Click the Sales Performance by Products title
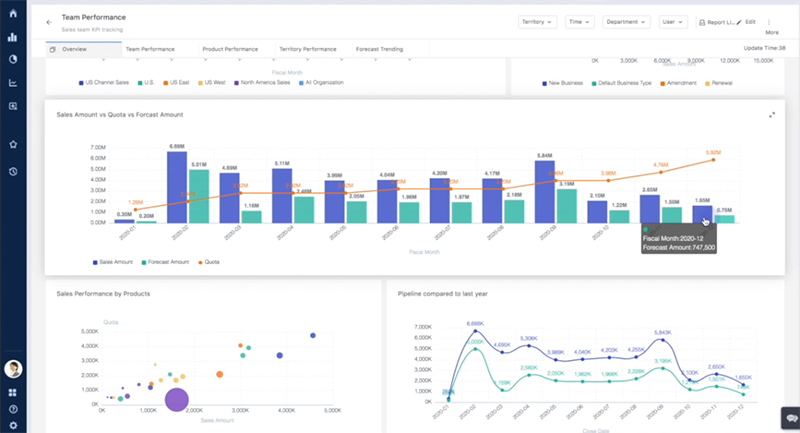 [103, 294]
